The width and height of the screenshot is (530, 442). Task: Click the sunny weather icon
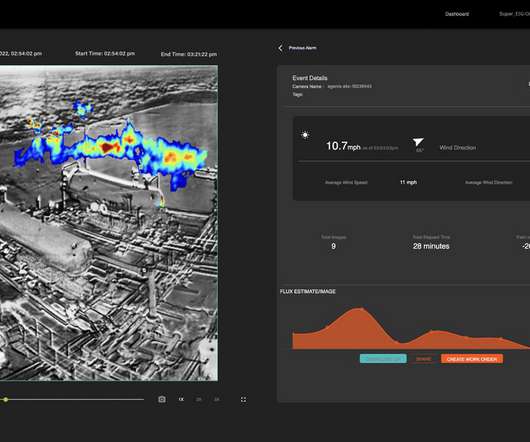(305, 135)
